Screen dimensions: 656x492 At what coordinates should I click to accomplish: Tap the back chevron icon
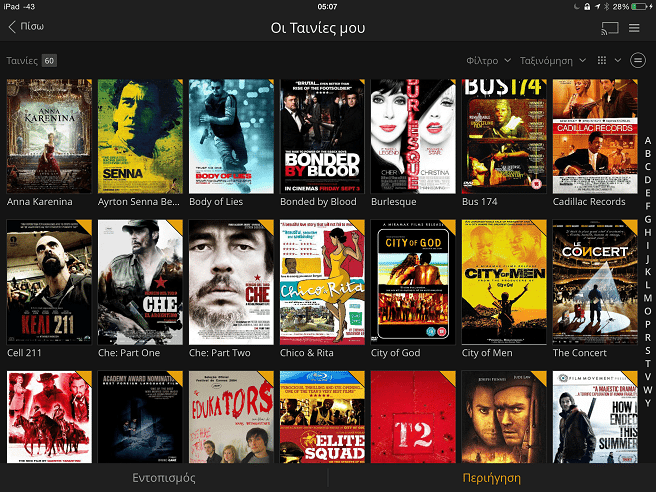[12, 27]
